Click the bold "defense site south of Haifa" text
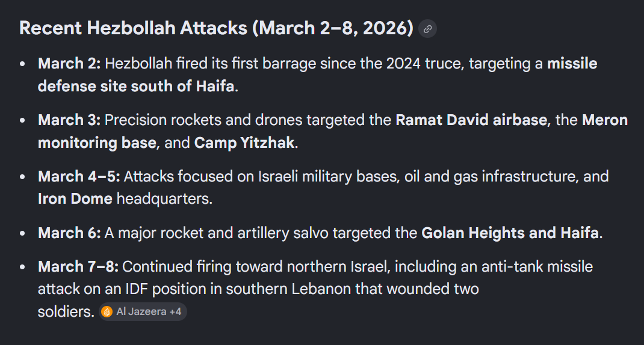The image size is (644, 345). [x=137, y=86]
